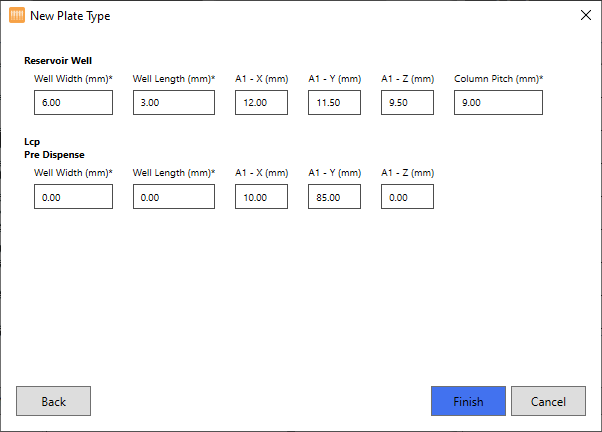
Task: Click the Column Pitch (mm) label
Action: click(498, 79)
